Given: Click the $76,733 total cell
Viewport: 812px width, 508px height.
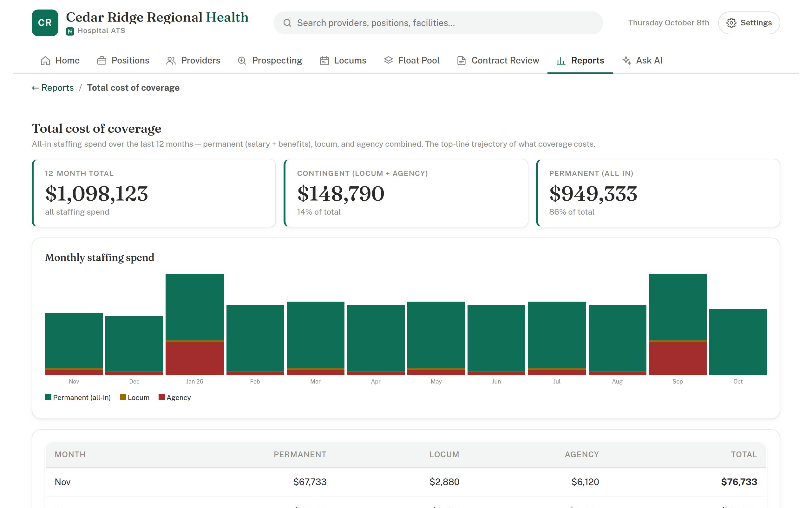Looking at the screenshot, I should [x=739, y=482].
